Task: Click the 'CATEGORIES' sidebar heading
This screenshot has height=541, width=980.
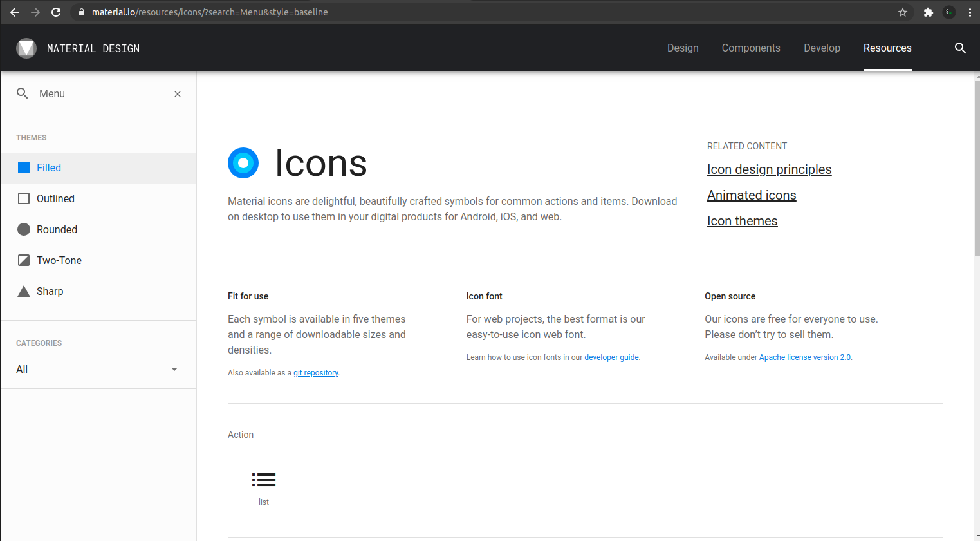Action: [39, 343]
